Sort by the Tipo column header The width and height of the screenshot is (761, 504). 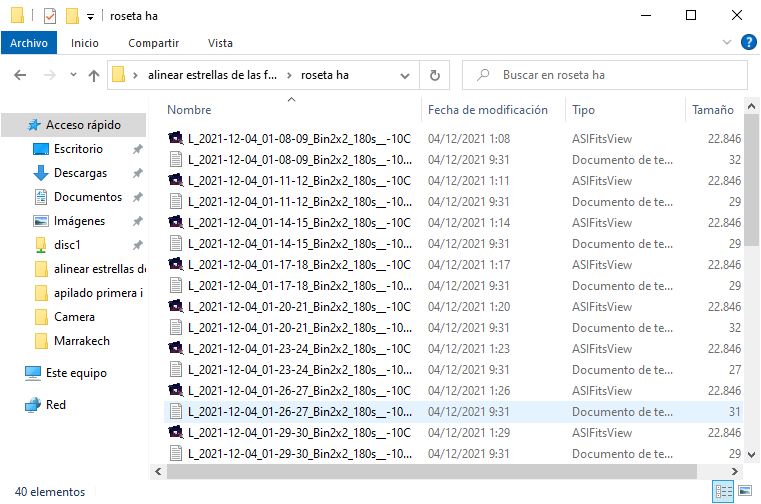tap(583, 110)
